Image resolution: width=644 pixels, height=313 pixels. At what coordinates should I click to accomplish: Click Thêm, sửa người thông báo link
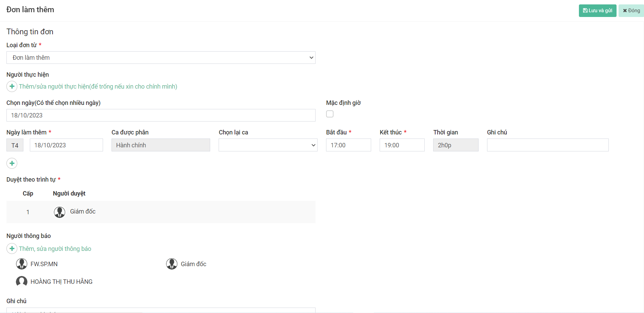[55, 249]
